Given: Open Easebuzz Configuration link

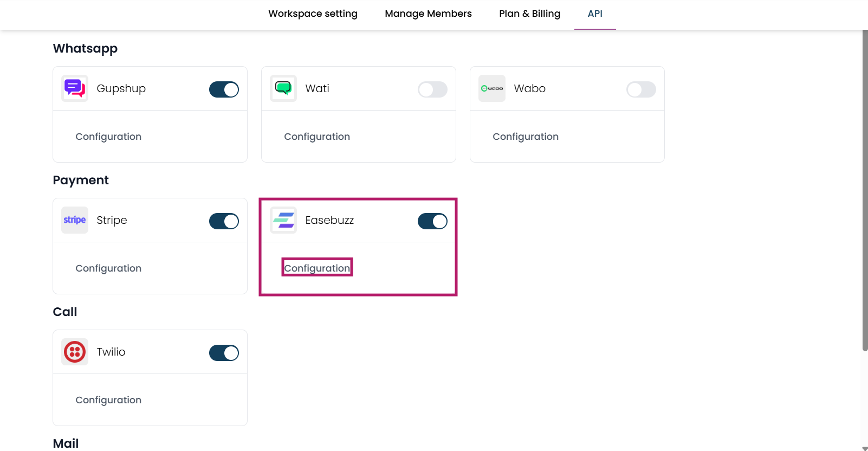Looking at the screenshot, I should click(317, 268).
